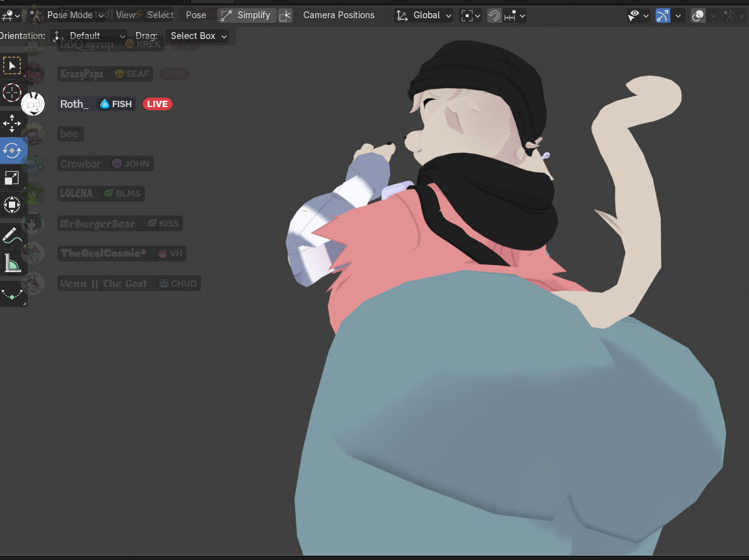Open the Pose menu
Viewport: 749px width, 560px height.
[x=196, y=15]
